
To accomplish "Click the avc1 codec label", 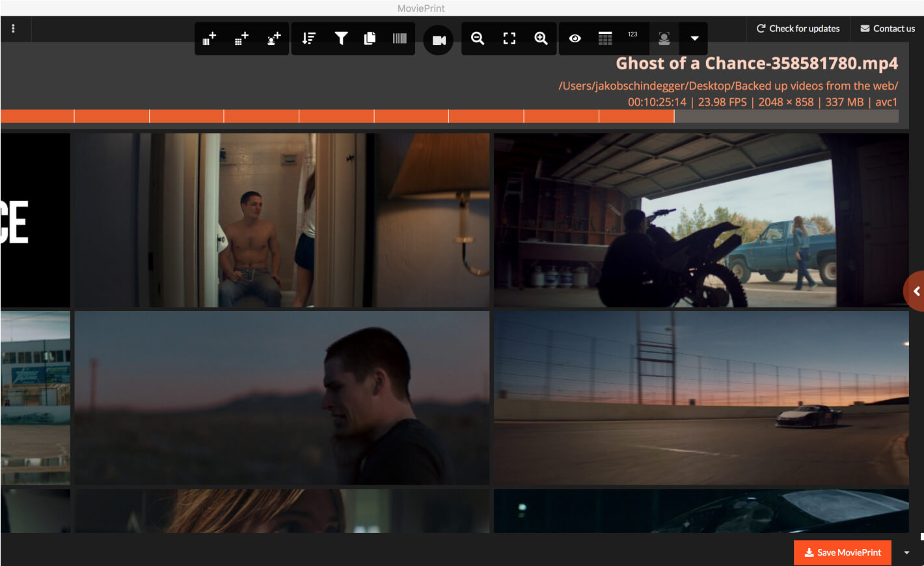I will (886, 102).
